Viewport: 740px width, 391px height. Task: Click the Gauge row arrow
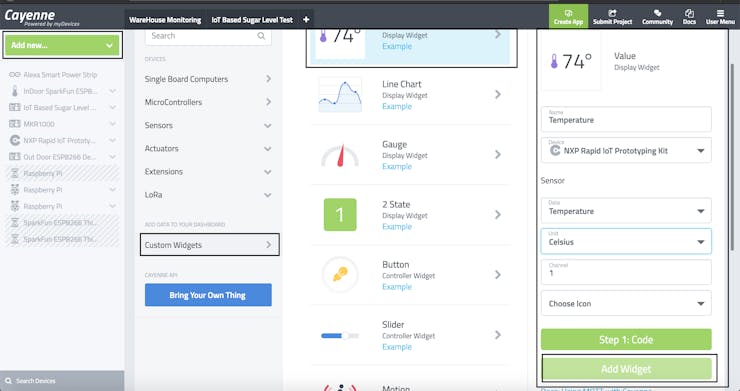tap(497, 154)
